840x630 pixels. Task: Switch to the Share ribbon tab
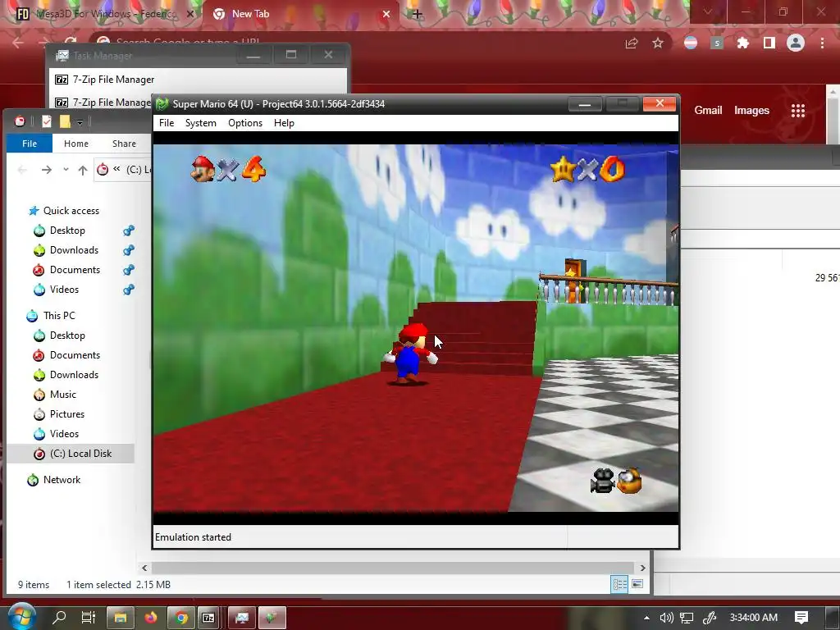[125, 144]
